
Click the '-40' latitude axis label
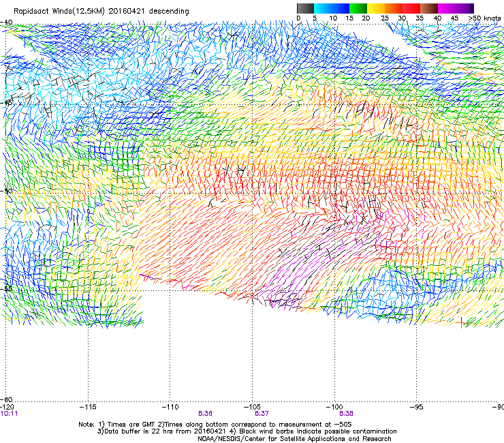click(x=7, y=22)
